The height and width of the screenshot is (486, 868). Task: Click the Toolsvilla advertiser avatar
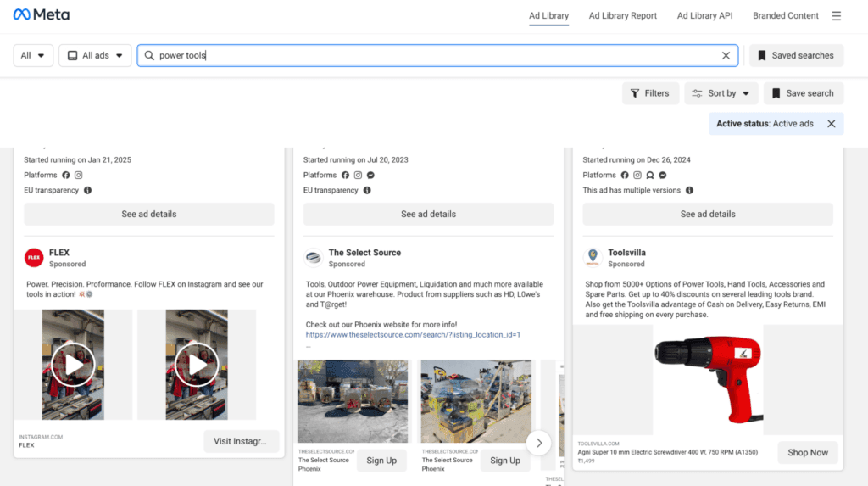593,258
